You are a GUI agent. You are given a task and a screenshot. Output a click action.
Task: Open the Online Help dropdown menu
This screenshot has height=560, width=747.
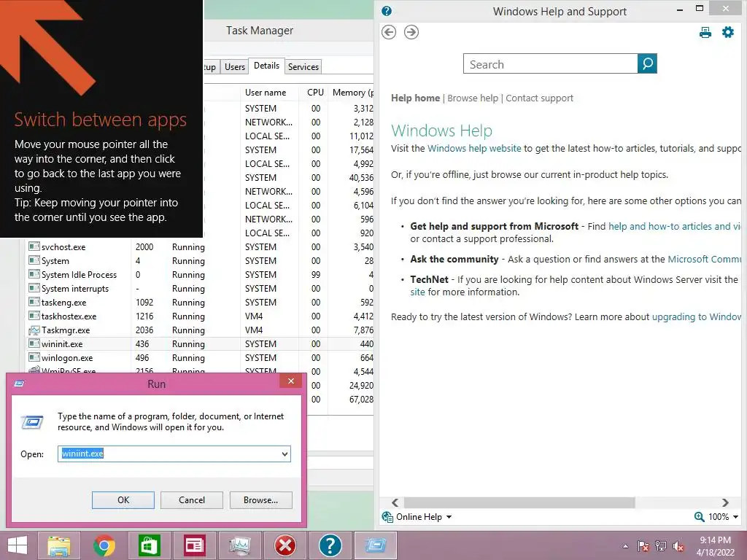[x=449, y=517]
